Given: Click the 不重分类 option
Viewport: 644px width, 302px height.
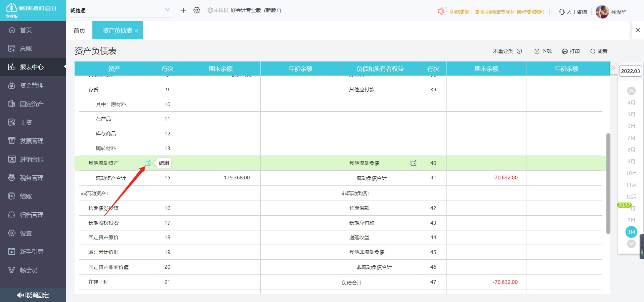Looking at the screenshot, I should coord(503,51).
